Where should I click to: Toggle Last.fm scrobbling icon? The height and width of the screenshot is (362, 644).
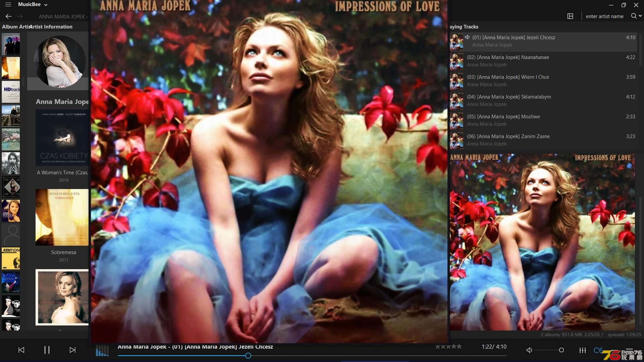[x=598, y=350]
